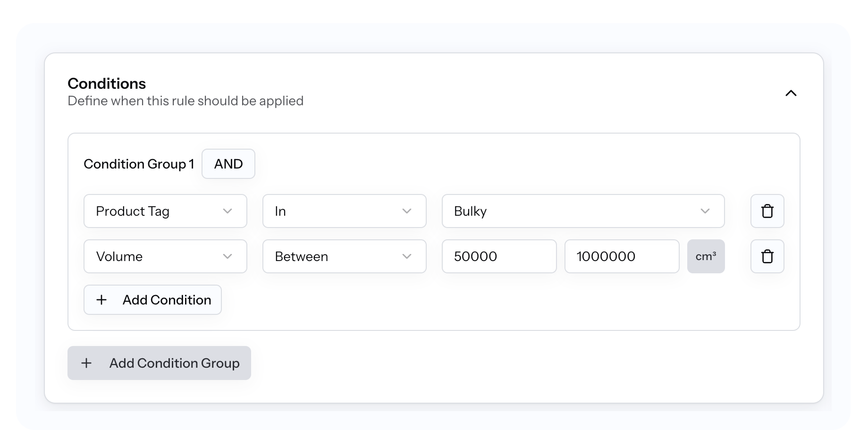Click plus icon beside Add Condition Group

[x=86, y=363]
